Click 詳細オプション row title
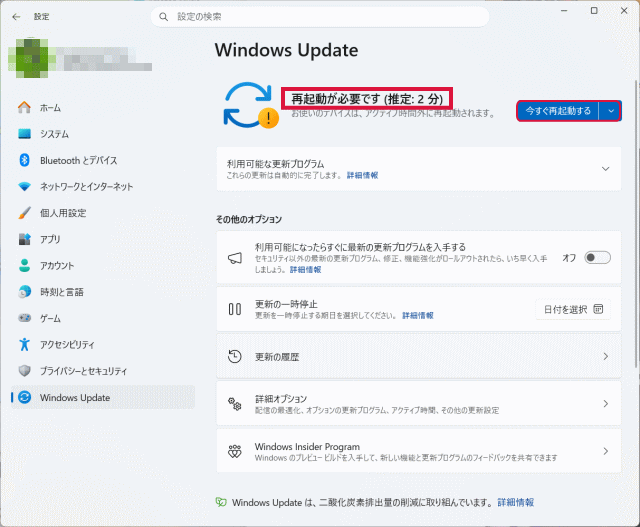Screen dimensions: 640x527 (x=281, y=398)
